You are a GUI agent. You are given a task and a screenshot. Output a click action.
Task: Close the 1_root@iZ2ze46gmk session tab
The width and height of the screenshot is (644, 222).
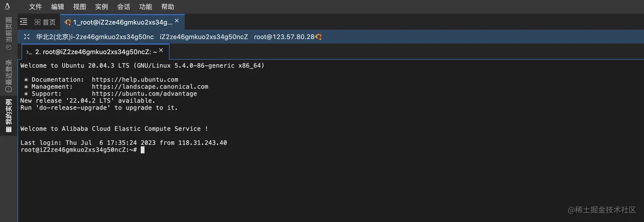pyautogui.click(x=177, y=20)
